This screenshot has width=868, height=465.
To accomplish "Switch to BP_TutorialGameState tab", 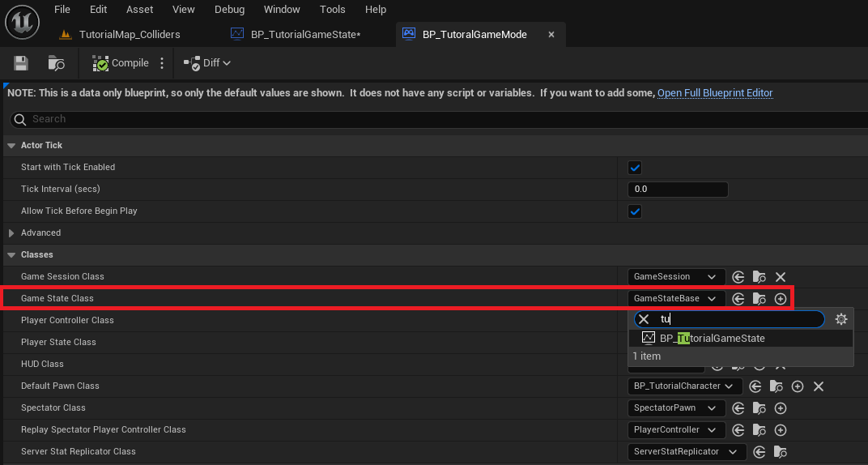I will pyautogui.click(x=296, y=34).
